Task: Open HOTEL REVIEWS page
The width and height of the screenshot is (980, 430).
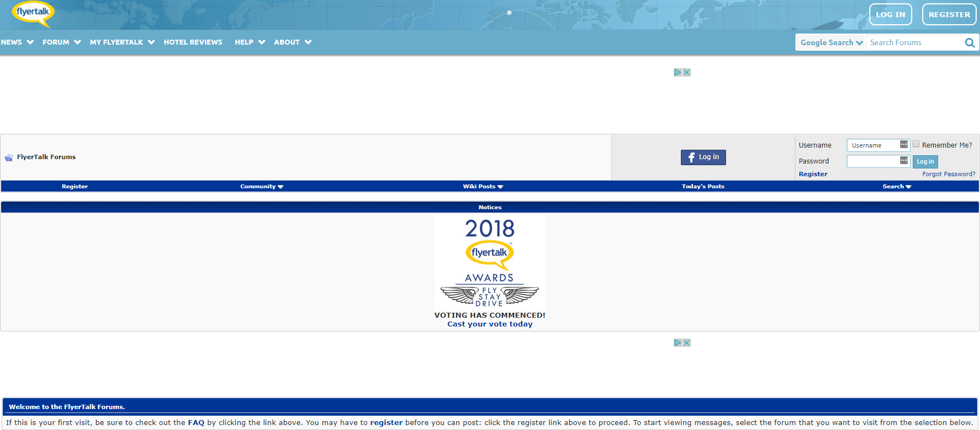Action: [193, 42]
